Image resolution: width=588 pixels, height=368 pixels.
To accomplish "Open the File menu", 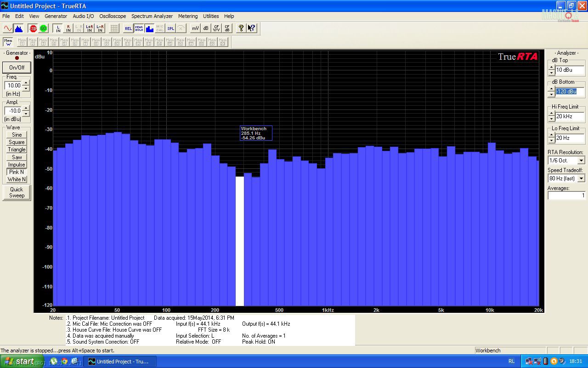I will (6, 16).
